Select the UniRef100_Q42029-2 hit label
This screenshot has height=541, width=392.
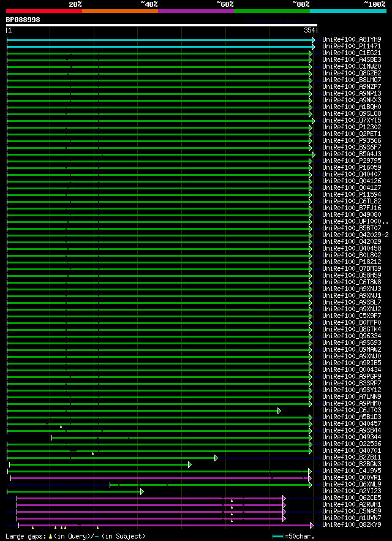(x=355, y=235)
